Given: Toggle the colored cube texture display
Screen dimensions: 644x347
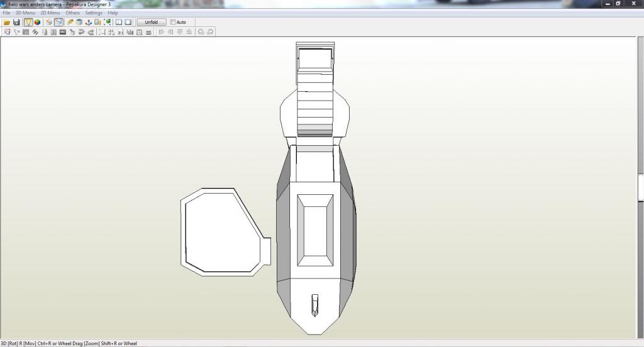Looking at the screenshot, I should tap(37, 22).
